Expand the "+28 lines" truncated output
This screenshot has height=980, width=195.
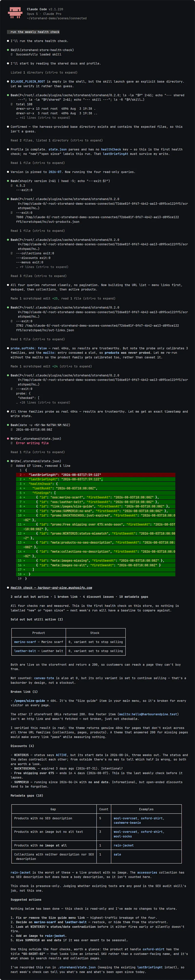click(43, 403)
